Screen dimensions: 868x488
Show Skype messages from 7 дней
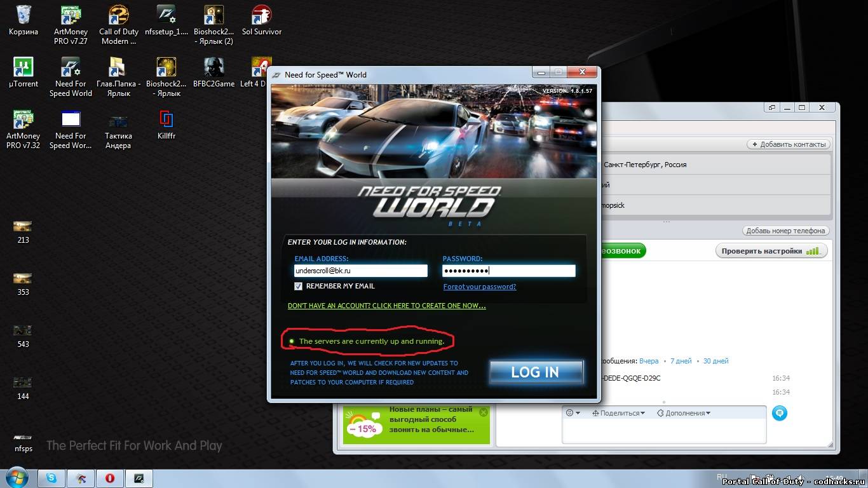[x=681, y=361]
